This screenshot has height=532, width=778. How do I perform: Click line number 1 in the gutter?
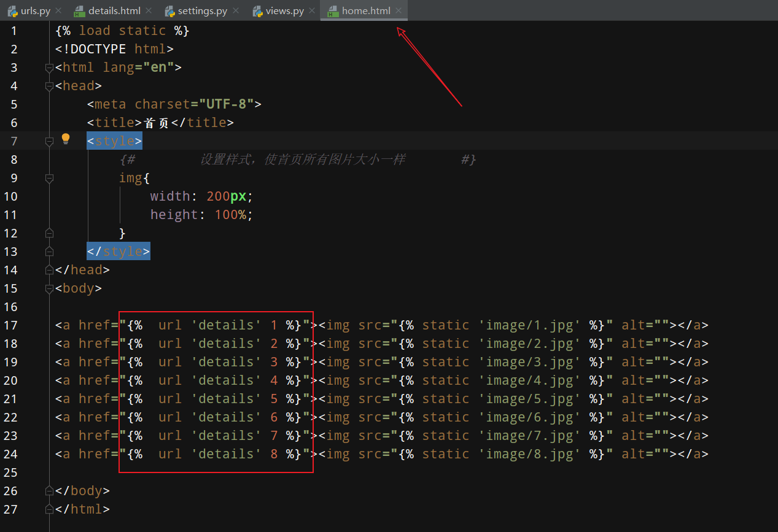coord(14,31)
